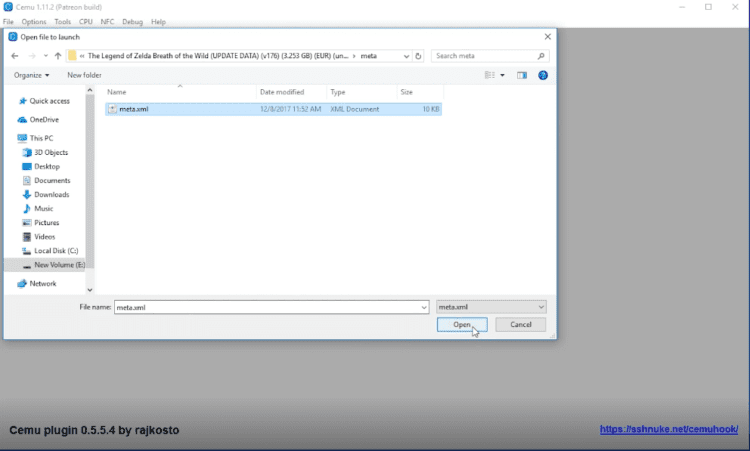750x451 pixels.
Task: Click the sshnuke.net cemuhook link
Action: coord(668,430)
